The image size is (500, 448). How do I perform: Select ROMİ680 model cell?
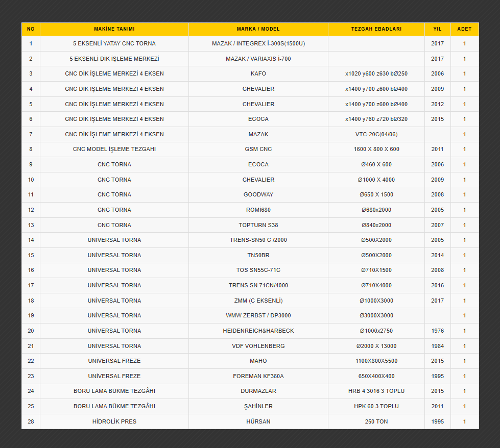tap(258, 210)
